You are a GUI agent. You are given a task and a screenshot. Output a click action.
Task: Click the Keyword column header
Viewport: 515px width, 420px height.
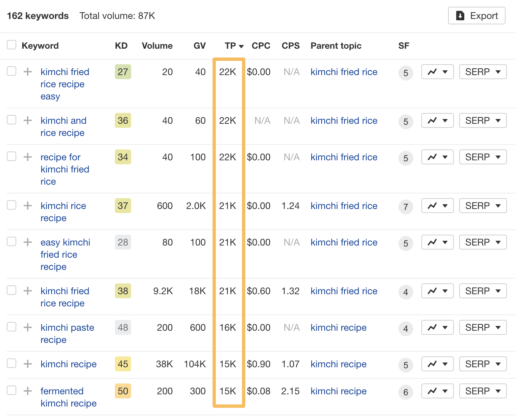(40, 46)
